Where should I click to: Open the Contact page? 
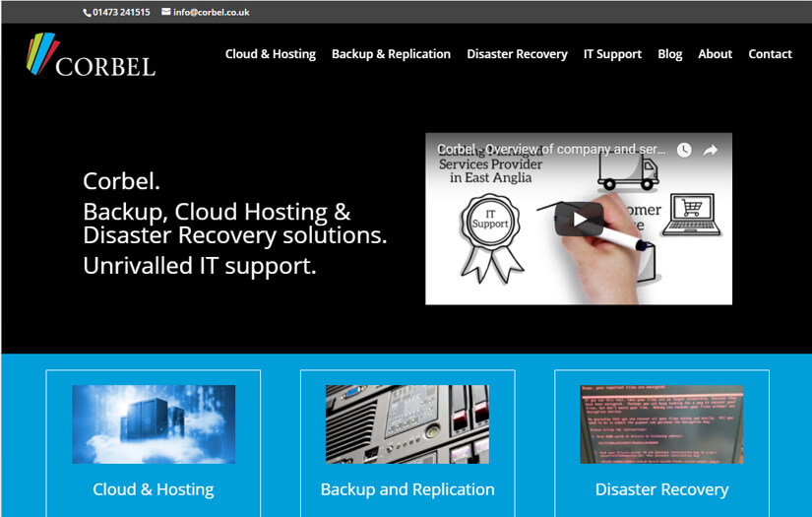coord(770,54)
